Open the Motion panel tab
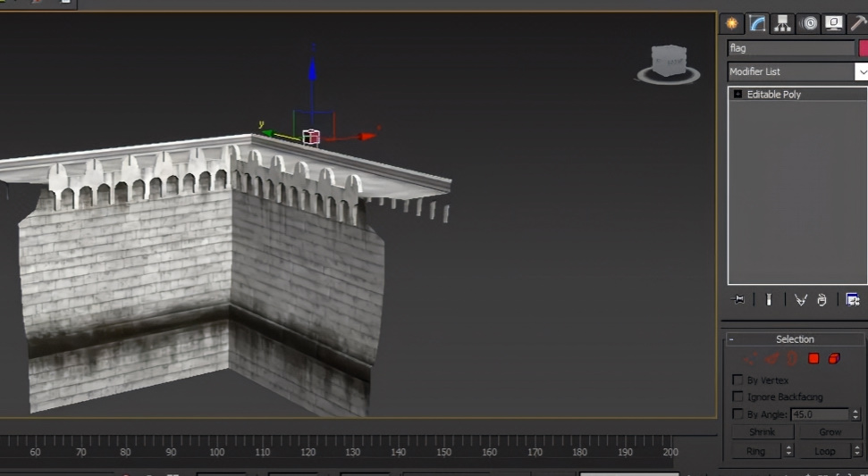This screenshot has width=868, height=476. click(808, 23)
